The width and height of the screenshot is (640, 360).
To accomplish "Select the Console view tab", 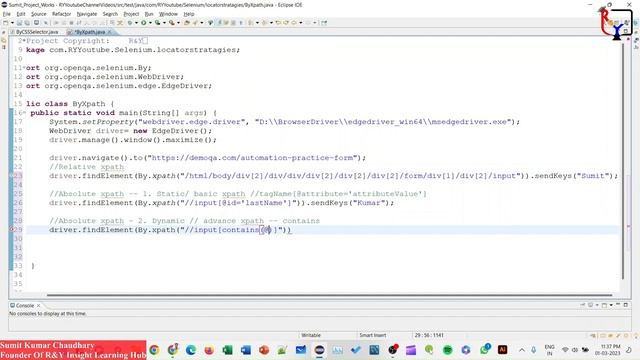I will [24, 305].
